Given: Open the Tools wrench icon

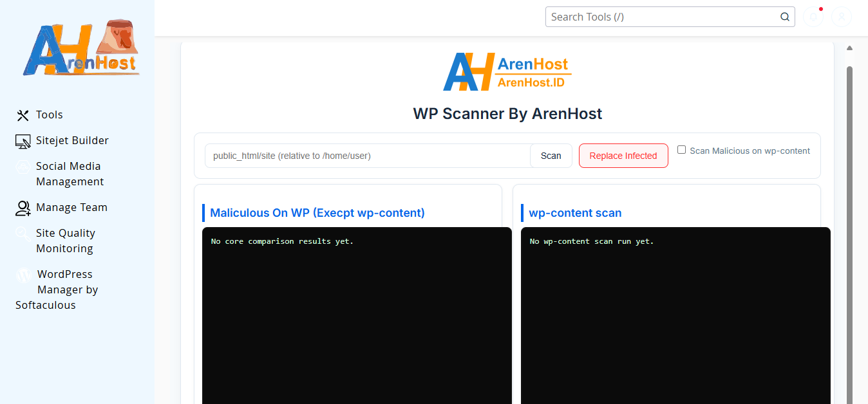Looking at the screenshot, I should click(23, 115).
